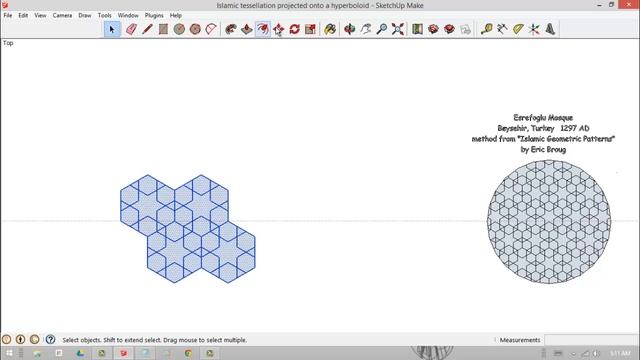Image resolution: width=640 pixels, height=360 pixels.
Task: Click the 'Measurements' label
Action: 520,340
